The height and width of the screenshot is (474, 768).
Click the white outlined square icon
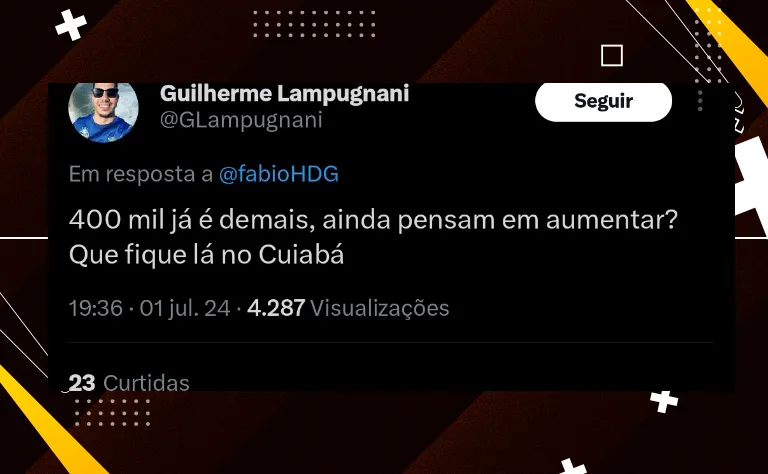click(x=612, y=55)
